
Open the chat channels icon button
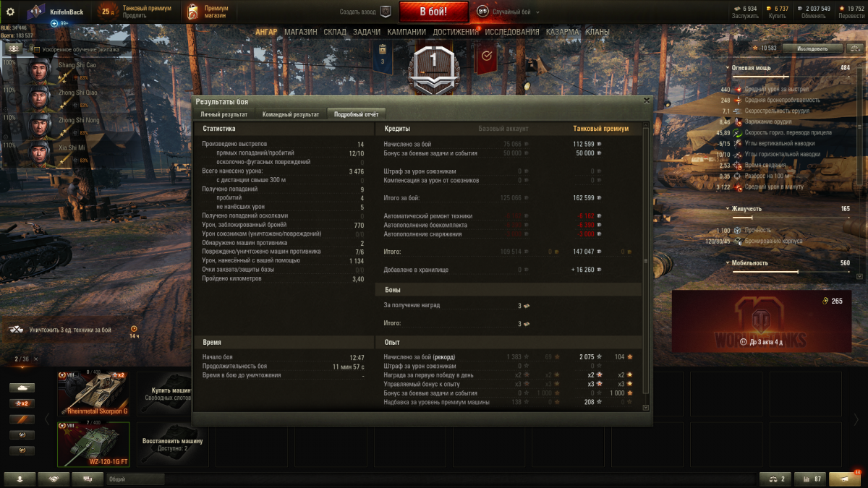coord(88,479)
